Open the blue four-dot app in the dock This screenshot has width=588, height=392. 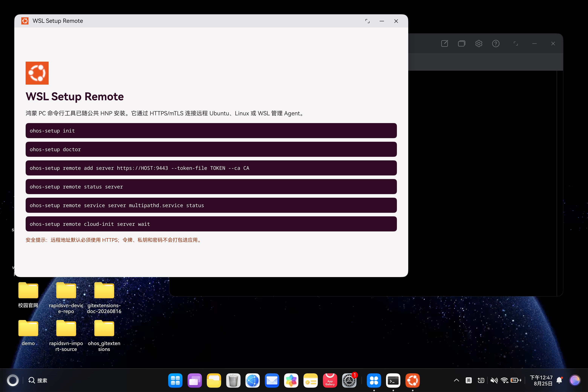(374, 381)
